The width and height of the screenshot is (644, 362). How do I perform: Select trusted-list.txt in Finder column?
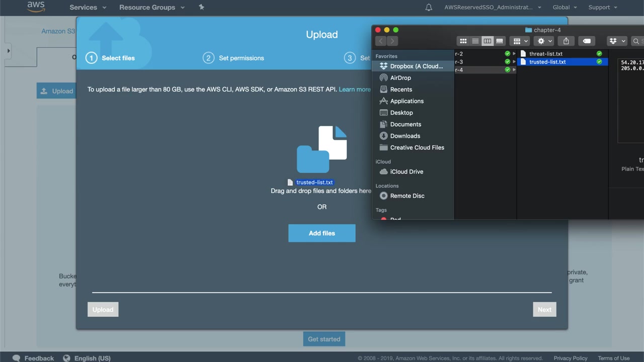562,62
